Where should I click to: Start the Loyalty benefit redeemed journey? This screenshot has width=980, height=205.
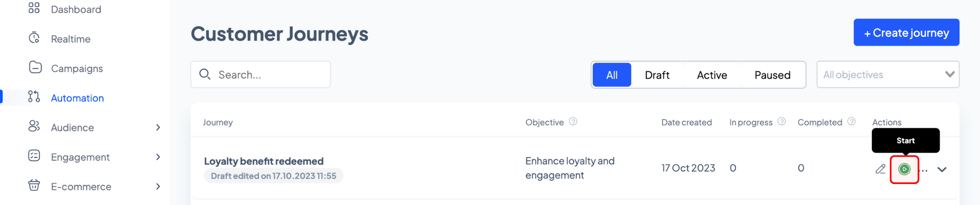[904, 169]
